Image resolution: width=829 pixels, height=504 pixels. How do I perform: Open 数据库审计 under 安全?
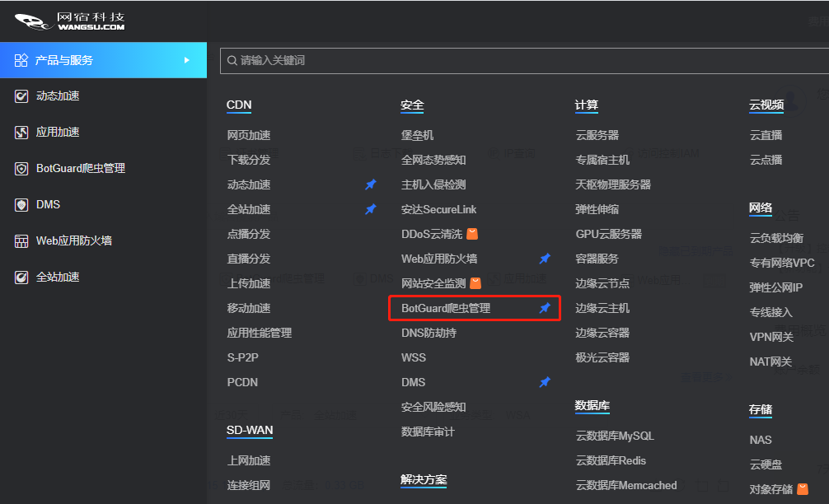tap(428, 432)
